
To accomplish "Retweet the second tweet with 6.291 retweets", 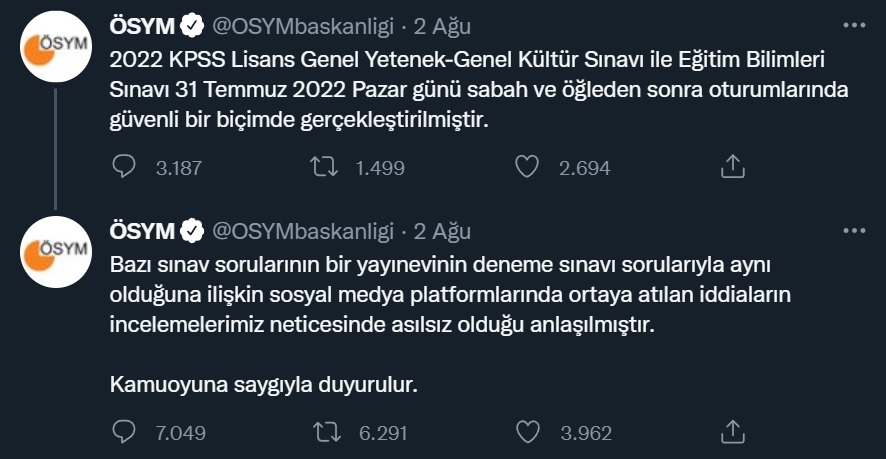I will pos(327,432).
